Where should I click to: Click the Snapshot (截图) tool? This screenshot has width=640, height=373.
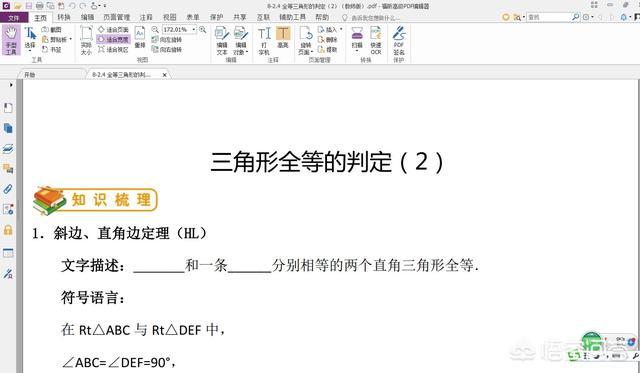[x=52, y=30]
